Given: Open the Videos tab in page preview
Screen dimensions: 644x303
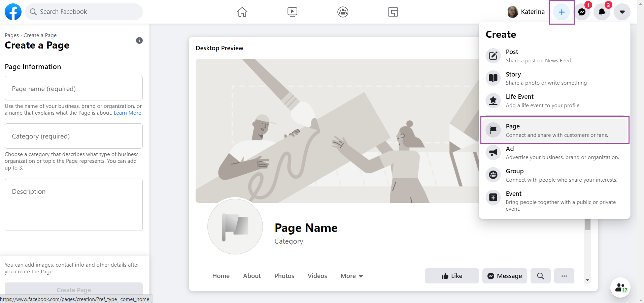Looking at the screenshot, I should tap(317, 276).
